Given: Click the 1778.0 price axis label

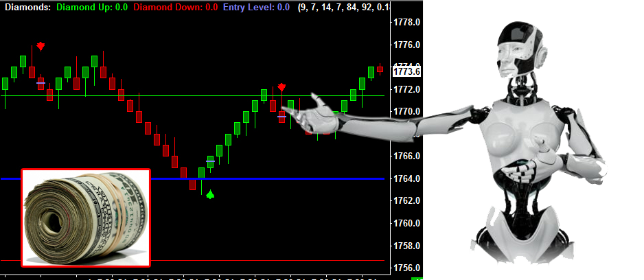Looking at the screenshot, I should (x=406, y=22).
